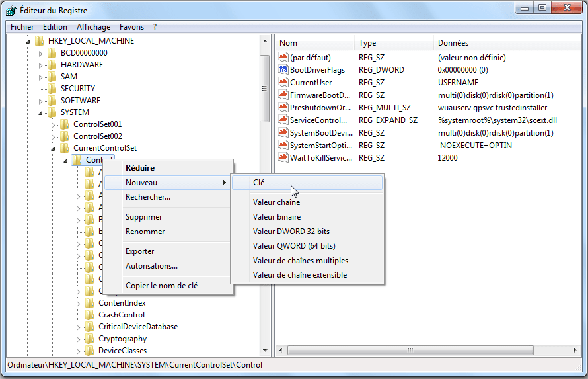Viewport: 588px width, 379px height.
Task: Click the values pane horizontal scrollbar thumb
Action: (410, 350)
